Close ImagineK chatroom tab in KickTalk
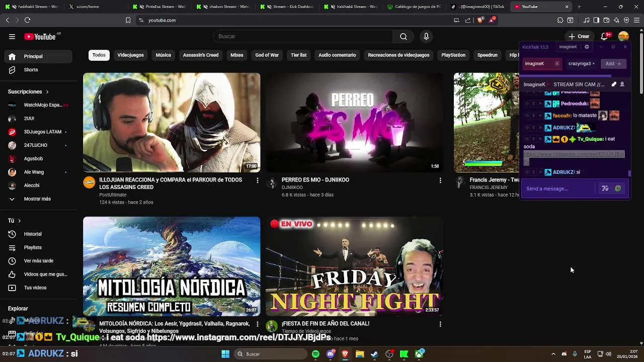Image resolution: width=644 pixels, height=362 pixels. (x=557, y=64)
